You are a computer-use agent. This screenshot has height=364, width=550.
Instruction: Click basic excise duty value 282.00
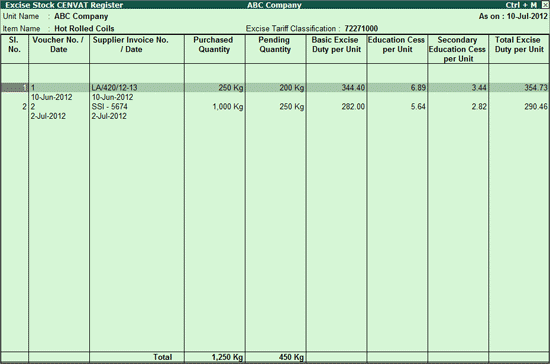pyautogui.click(x=353, y=107)
